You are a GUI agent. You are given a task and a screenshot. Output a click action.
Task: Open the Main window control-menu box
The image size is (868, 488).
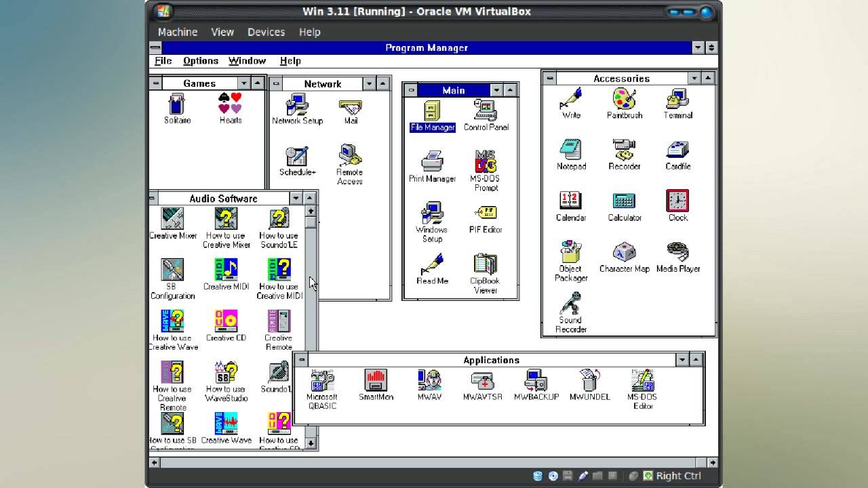(410, 90)
